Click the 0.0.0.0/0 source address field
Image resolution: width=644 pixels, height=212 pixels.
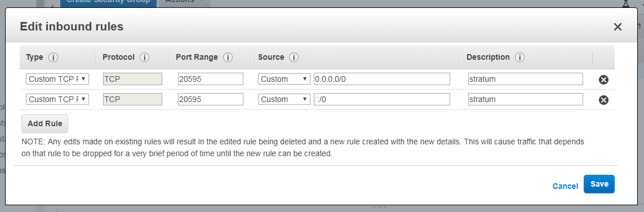click(x=382, y=79)
